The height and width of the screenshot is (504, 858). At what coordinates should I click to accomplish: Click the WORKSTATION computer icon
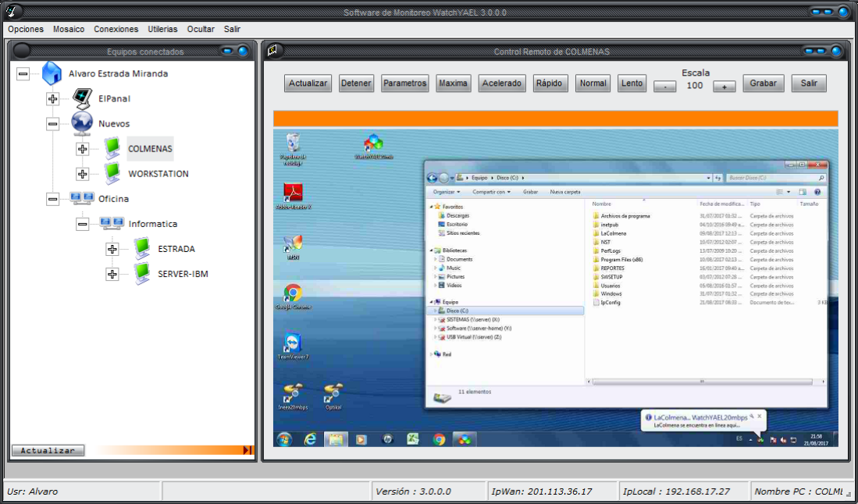(112, 173)
